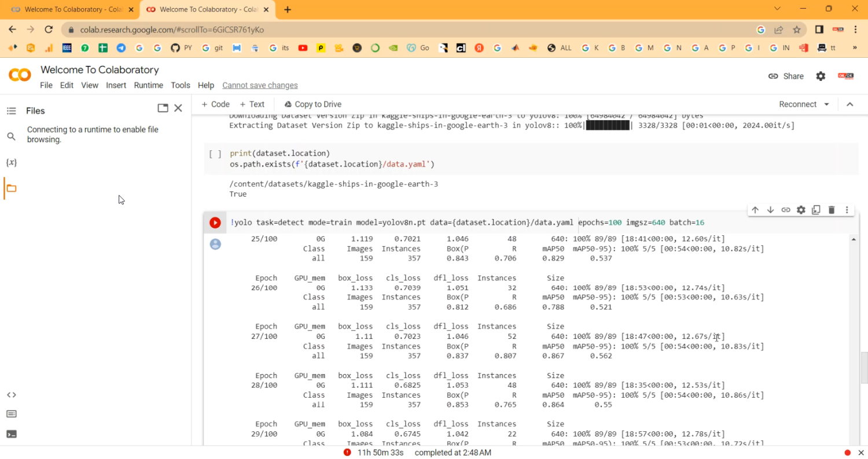This screenshot has width=868, height=459.
Task: Open the code snippets panel
Action: (11, 395)
